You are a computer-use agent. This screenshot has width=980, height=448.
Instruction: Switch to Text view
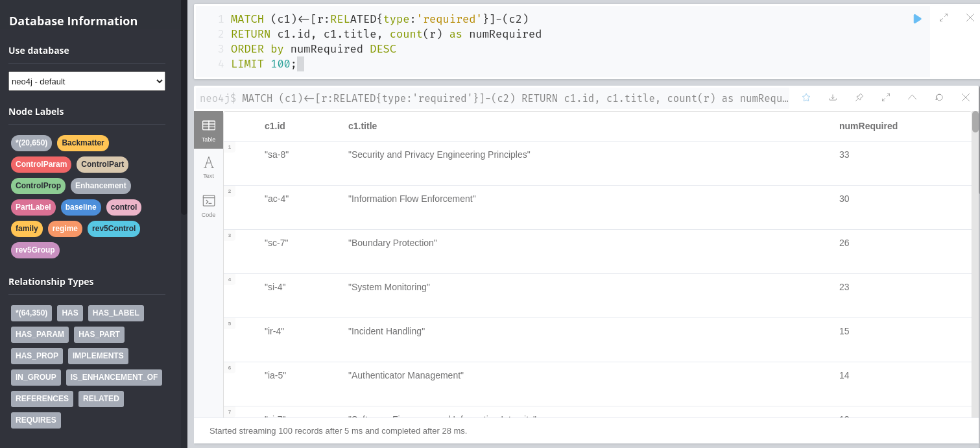coord(209,168)
